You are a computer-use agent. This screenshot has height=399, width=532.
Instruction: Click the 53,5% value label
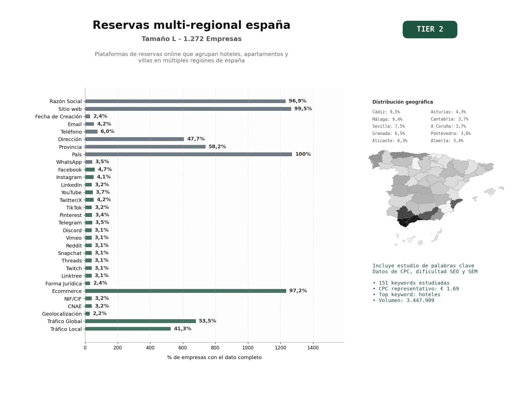[208, 321]
